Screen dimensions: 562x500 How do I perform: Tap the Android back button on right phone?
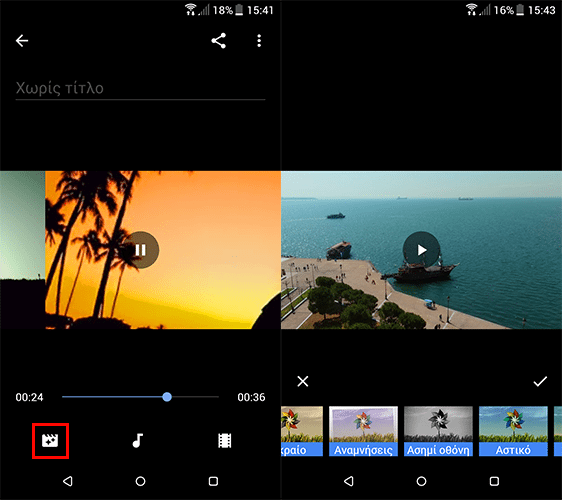[x=349, y=481]
